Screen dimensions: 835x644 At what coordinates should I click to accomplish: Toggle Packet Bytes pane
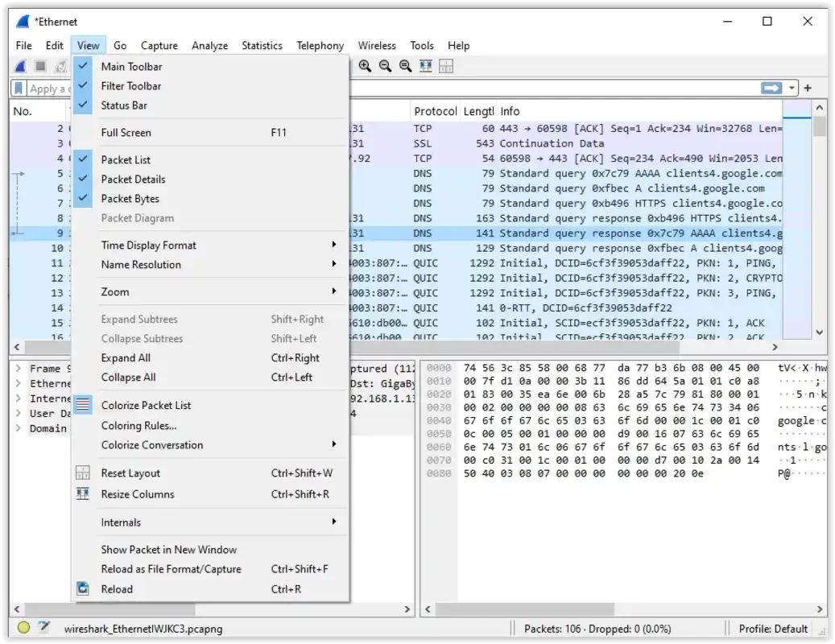[210, 199]
